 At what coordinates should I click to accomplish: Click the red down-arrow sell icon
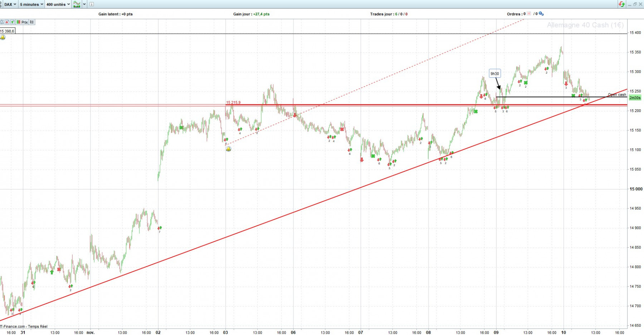tap(7, 22)
